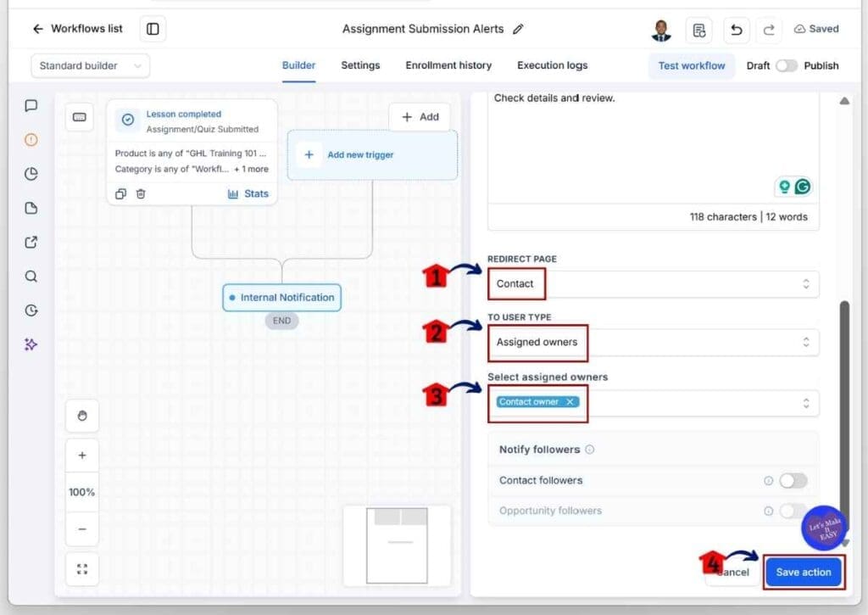
Task: Click the Test workflow button
Action: coord(692,66)
